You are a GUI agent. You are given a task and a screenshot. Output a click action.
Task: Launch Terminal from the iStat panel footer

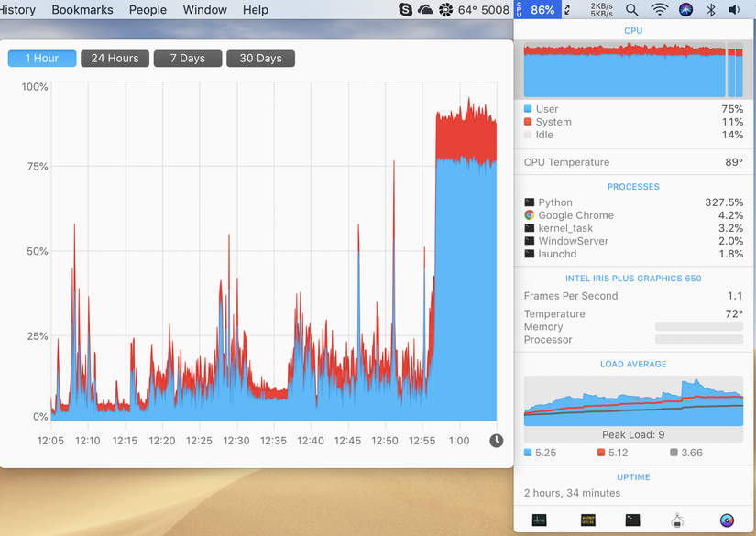point(632,520)
